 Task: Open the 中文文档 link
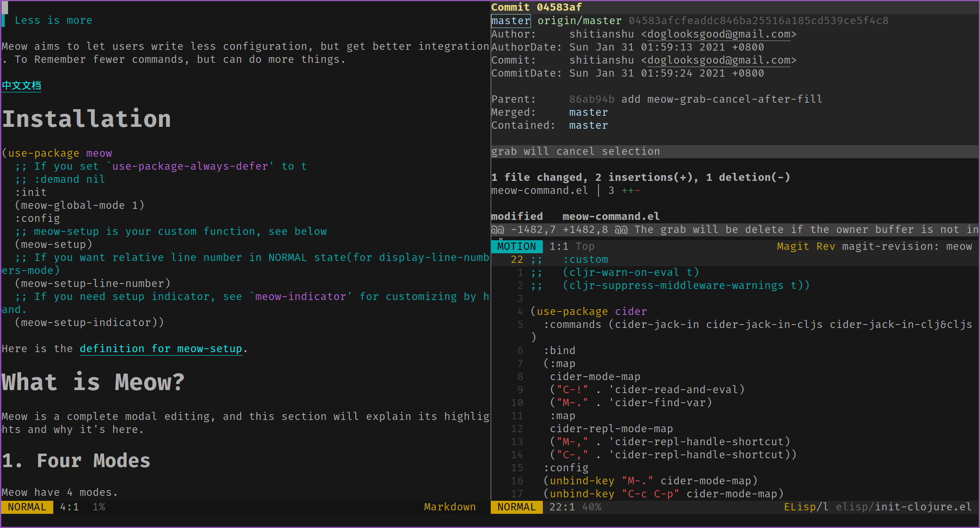21,85
